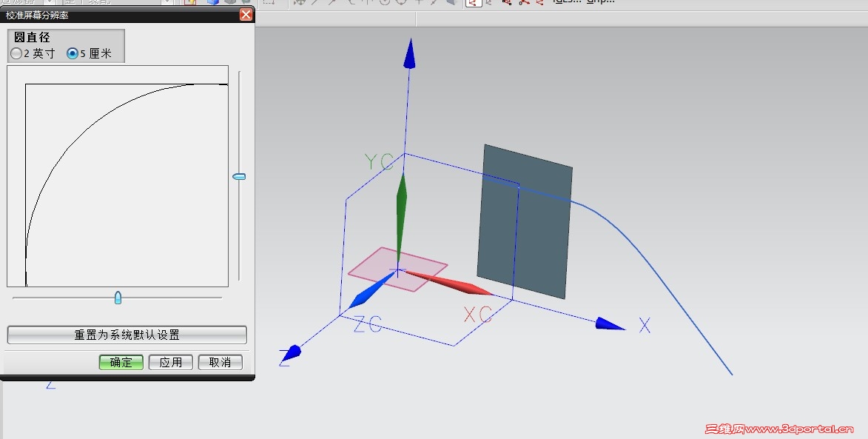Confirm calibration with 确定 button

121,362
